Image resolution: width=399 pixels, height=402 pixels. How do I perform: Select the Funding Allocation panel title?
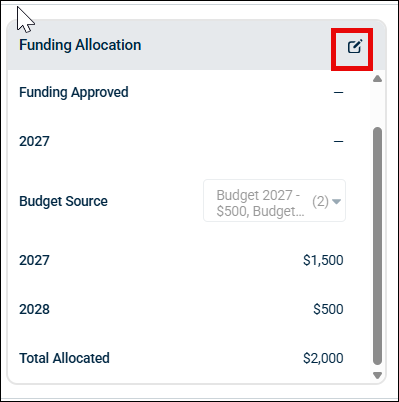click(80, 45)
